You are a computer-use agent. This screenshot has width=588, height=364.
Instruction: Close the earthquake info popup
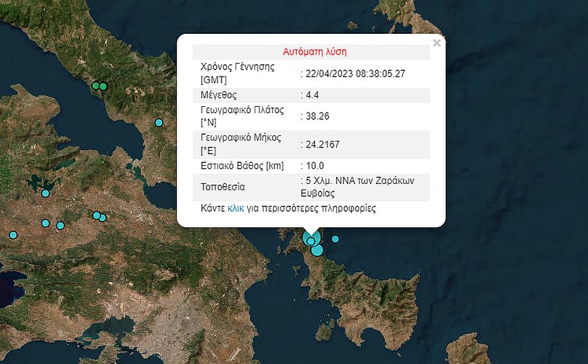437,43
